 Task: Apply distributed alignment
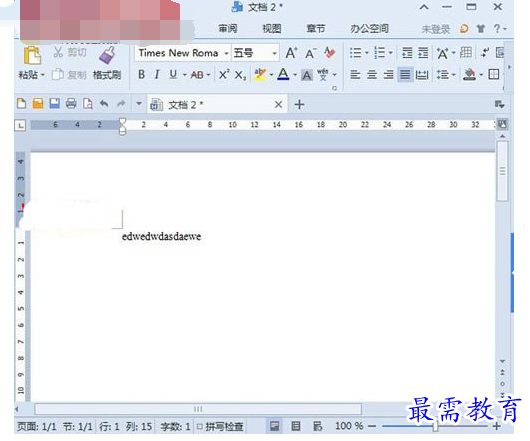click(x=422, y=74)
